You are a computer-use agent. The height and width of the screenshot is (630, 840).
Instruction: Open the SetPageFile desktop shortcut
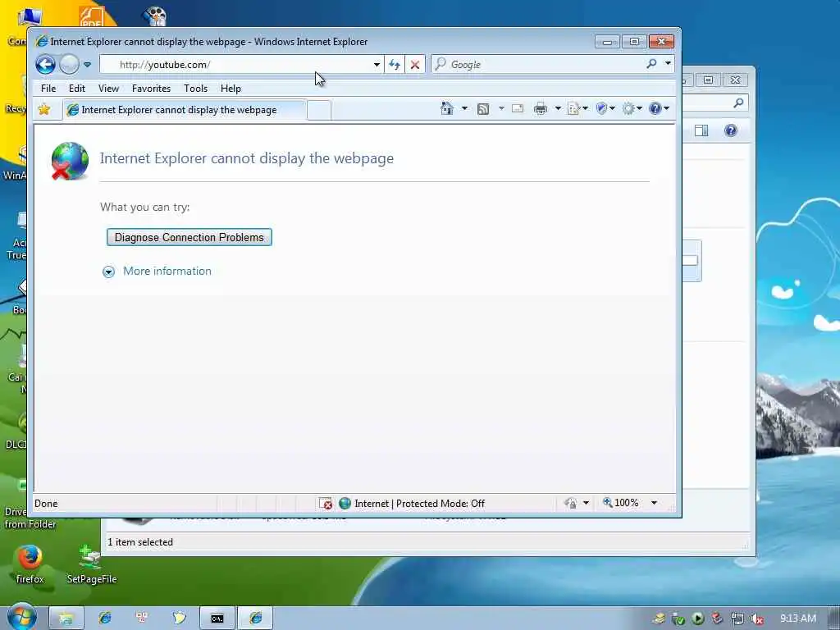[92, 564]
